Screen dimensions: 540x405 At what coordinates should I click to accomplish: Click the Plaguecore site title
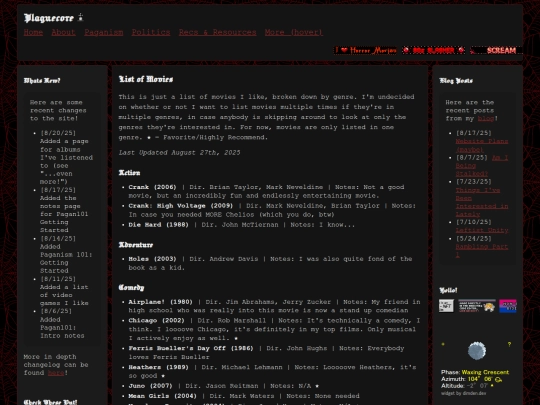pyautogui.click(x=49, y=18)
